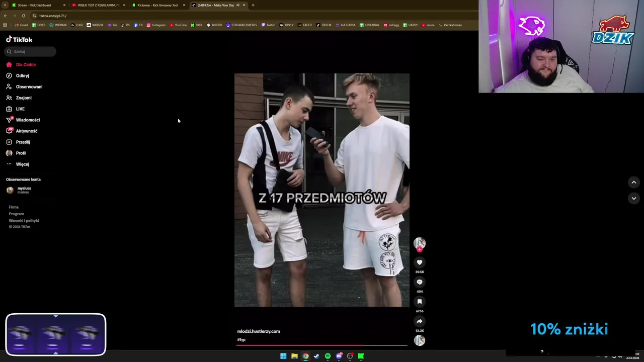Open the TIKTOK bookmark
Viewport: 644px width, 362px height.
[324, 25]
